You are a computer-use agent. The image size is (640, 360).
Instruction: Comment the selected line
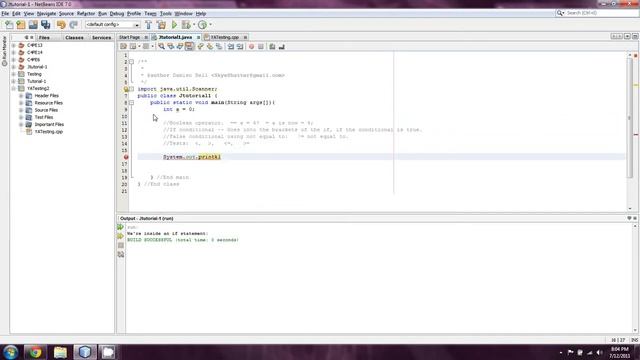(x=272, y=47)
